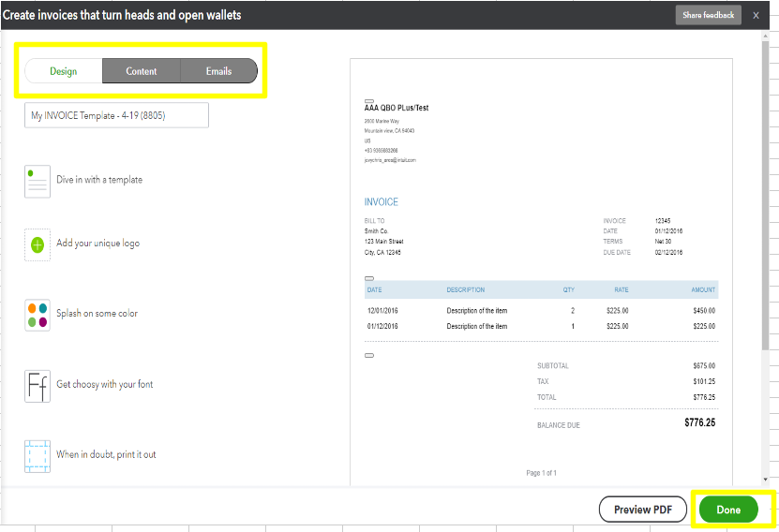Viewport: 779px width, 532px height.
Task: Click small handle above the DATE table header
Action: [368, 278]
